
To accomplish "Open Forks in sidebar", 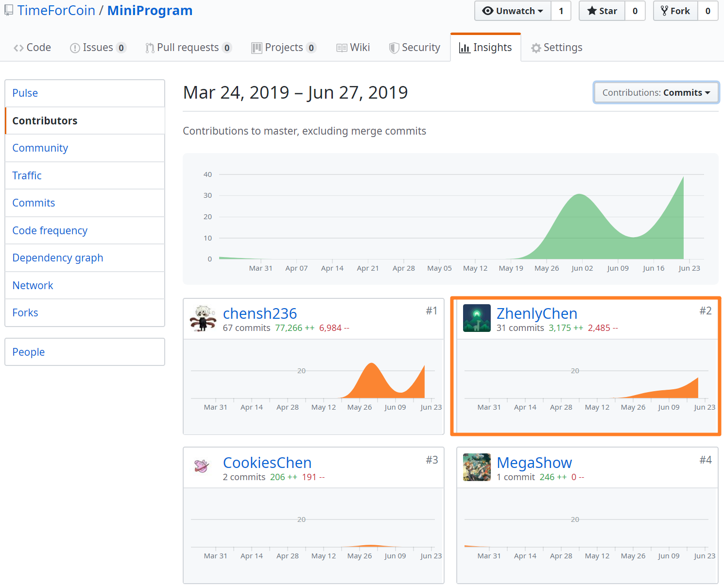I will pyautogui.click(x=85, y=313).
